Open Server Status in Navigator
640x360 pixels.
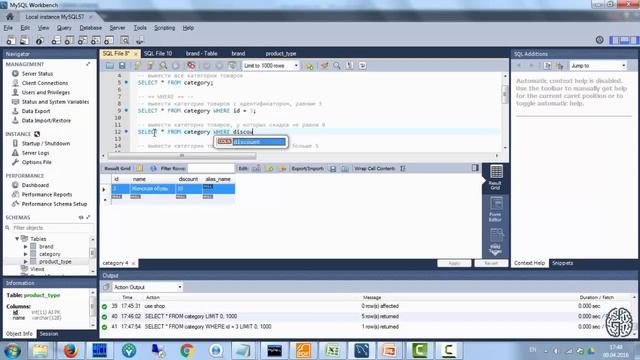[x=37, y=73]
